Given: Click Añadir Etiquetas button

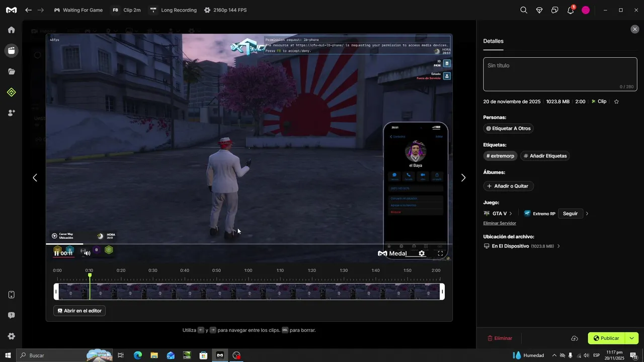Looking at the screenshot, I should [x=545, y=156].
